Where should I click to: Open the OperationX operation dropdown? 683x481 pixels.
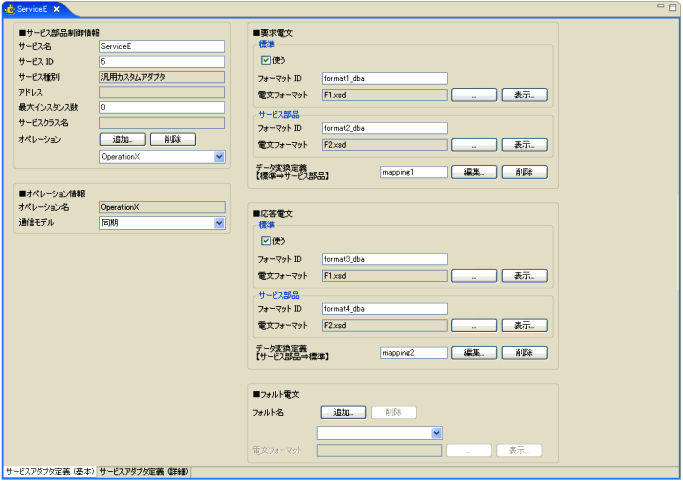point(218,157)
